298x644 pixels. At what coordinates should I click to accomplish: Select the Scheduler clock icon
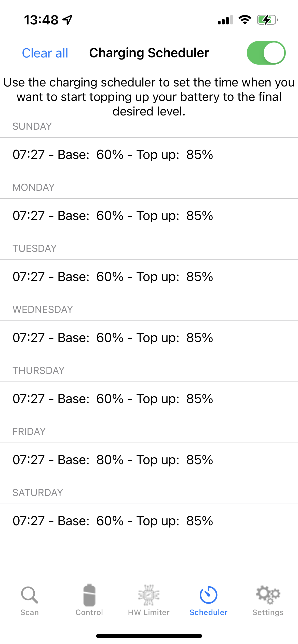(x=208, y=595)
